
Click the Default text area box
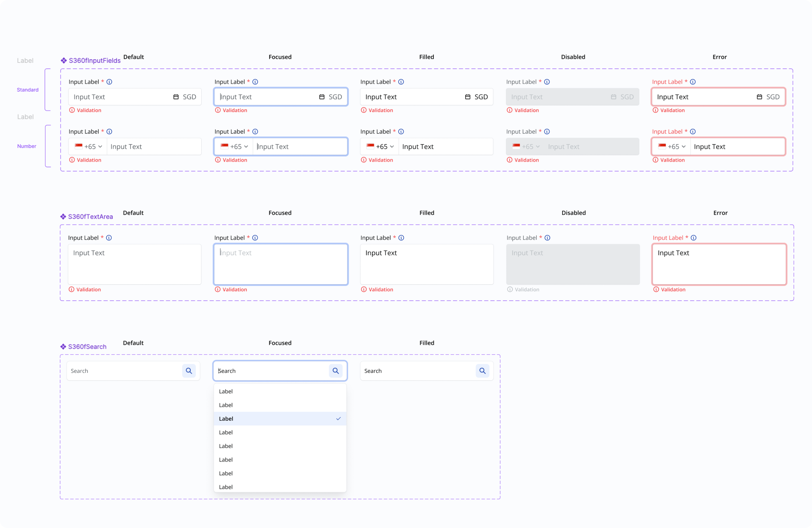click(135, 265)
